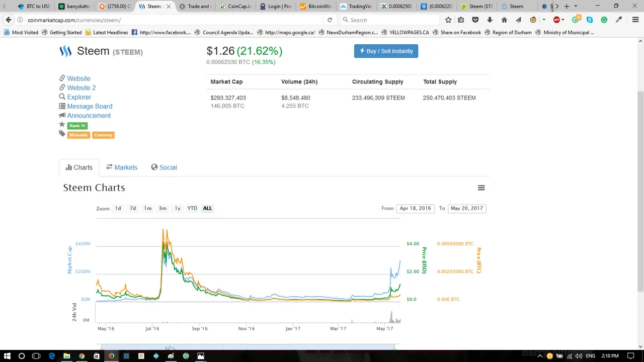
Task: Bookmark this page with the star icon
Action: pyautogui.click(x=448, y=20)
